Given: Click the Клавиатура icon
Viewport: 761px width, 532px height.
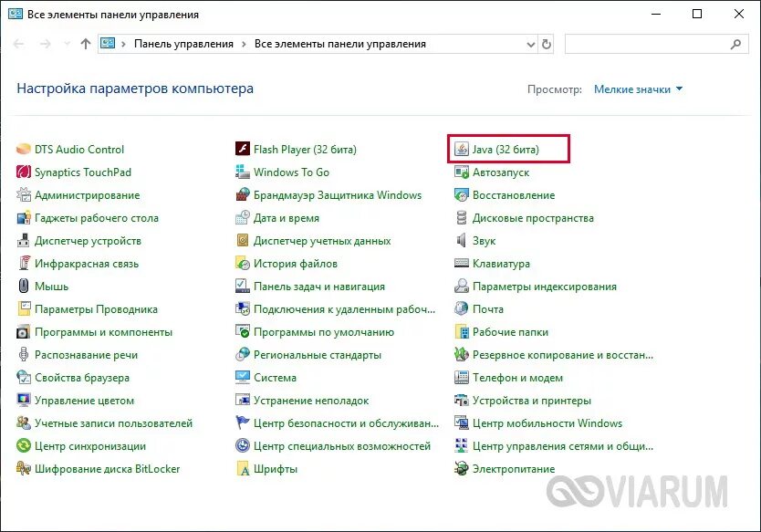Looking at the screenshot, I should pyautogui.click(x=461, y=263).
